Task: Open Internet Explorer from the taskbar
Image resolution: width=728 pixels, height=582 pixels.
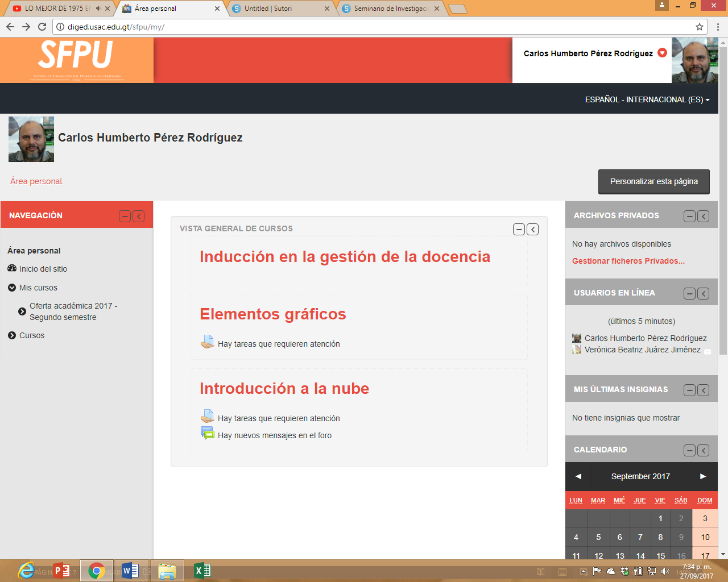Action: pyautogui.click(x=26, y=571)
